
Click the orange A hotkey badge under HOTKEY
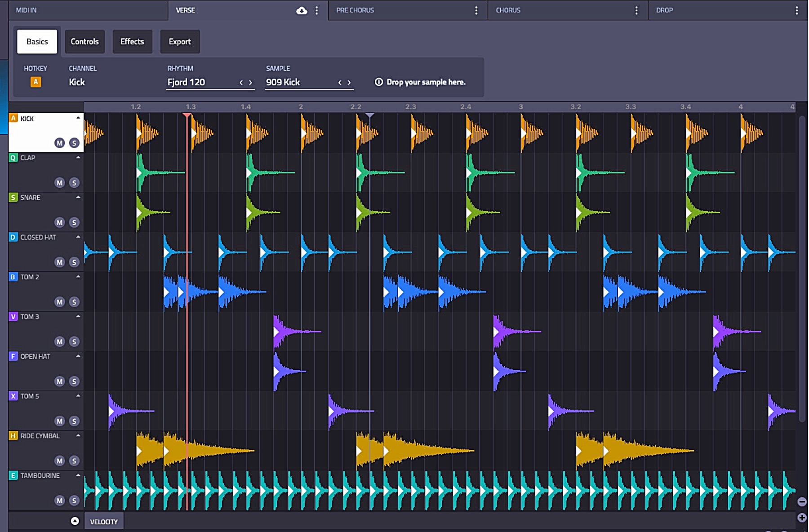(36, 82)
